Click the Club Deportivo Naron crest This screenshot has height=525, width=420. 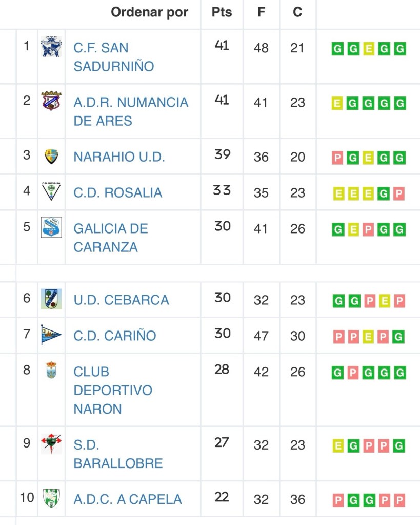pyautogui.click(x=51, y=370)
